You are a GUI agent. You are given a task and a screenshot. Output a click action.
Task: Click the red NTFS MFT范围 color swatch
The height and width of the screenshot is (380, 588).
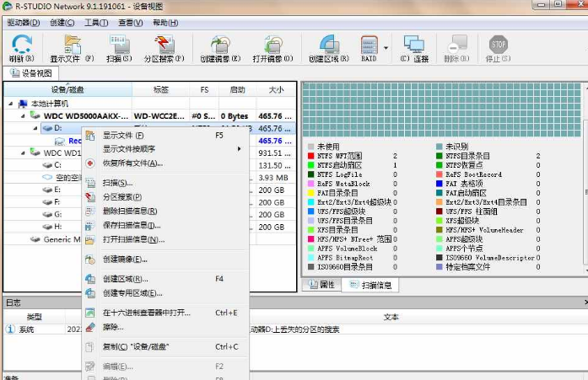311,156
